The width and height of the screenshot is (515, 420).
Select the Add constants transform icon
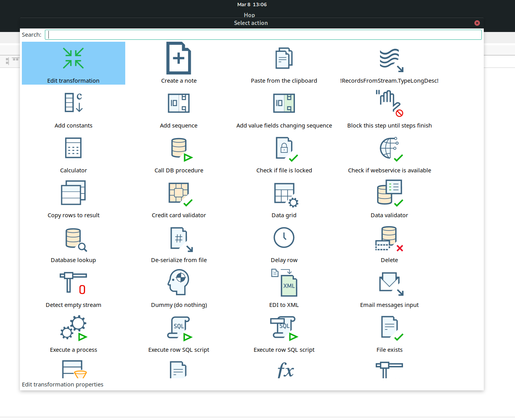(73, 103)
